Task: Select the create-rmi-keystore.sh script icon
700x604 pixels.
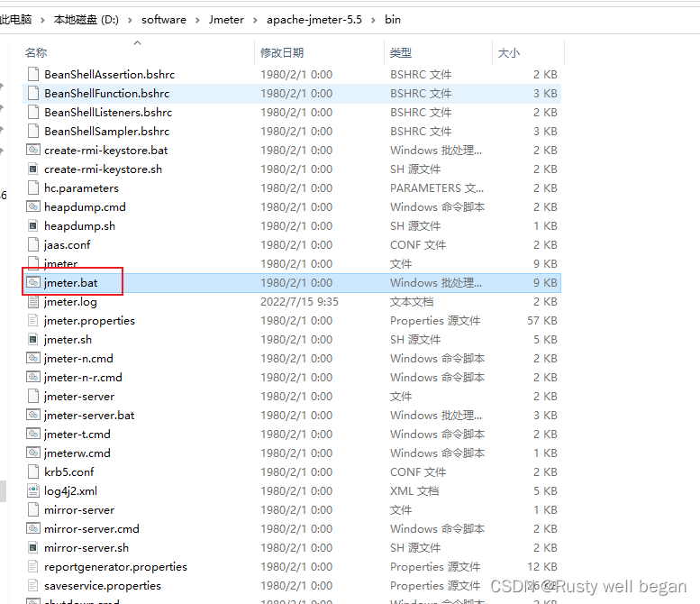Action: [33, 169]
